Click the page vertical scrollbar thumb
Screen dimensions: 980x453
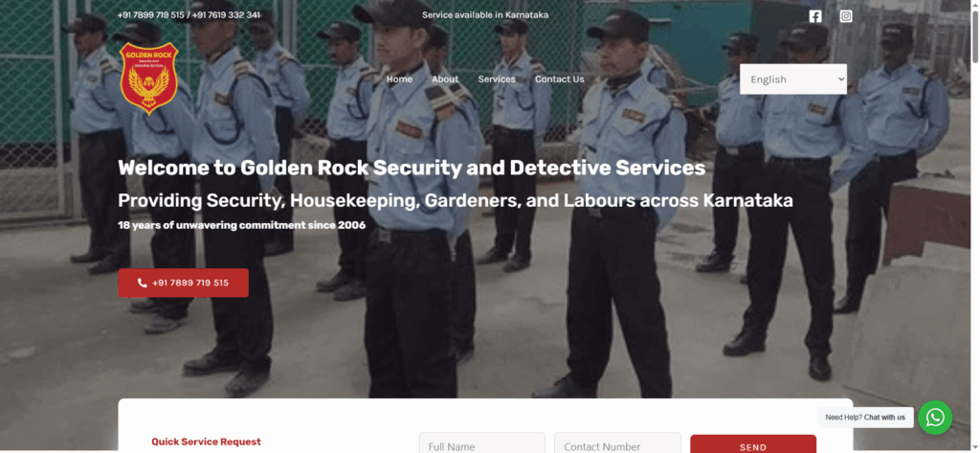pos(975,37)
